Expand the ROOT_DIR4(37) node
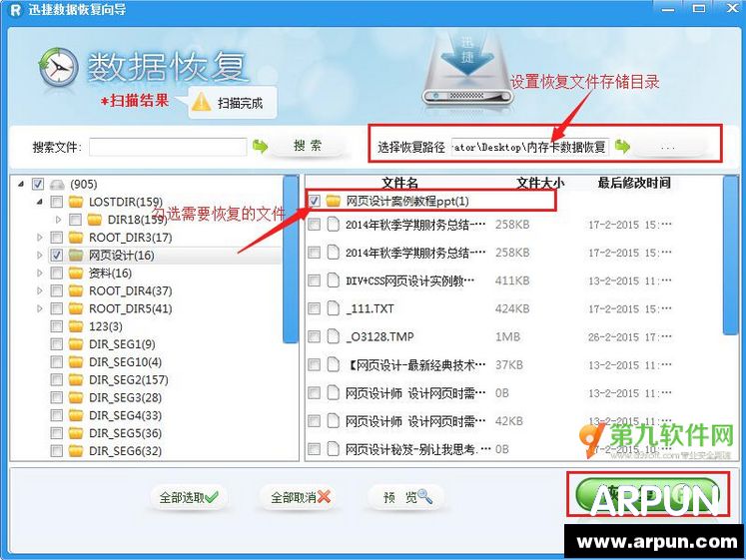 tap(40, 290)
